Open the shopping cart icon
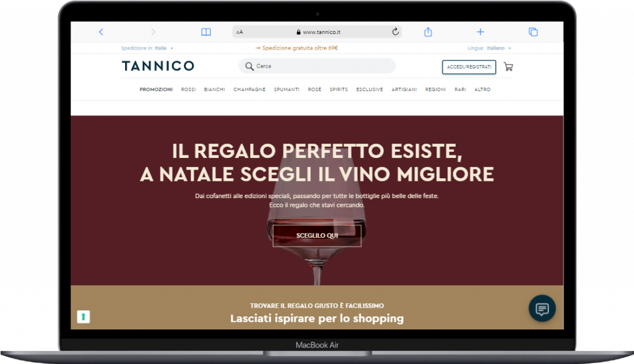 click(x=508, y=67)
